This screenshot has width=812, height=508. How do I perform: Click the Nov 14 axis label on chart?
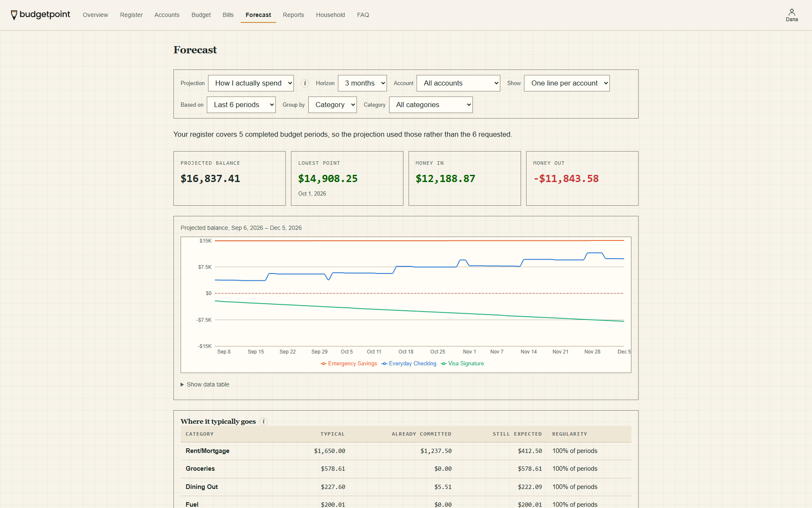[x=529, y=352]
